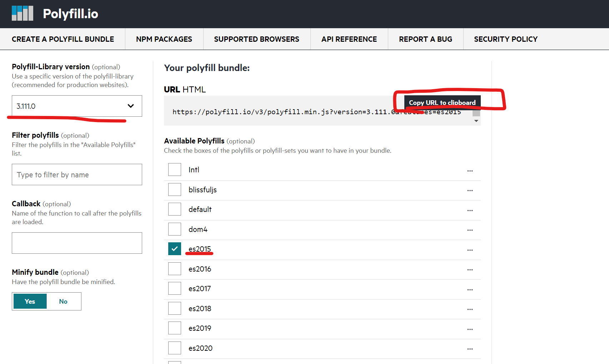Expand details ellipsis for es2019
Screen dimensions: 609x364
470,329
